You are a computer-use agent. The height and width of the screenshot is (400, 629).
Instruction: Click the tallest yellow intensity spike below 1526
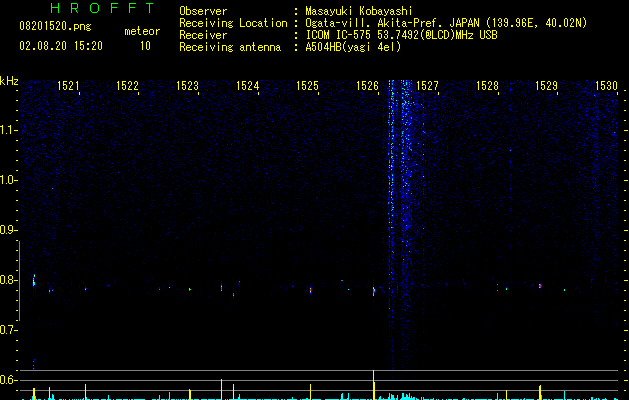[x=373, y=385]
